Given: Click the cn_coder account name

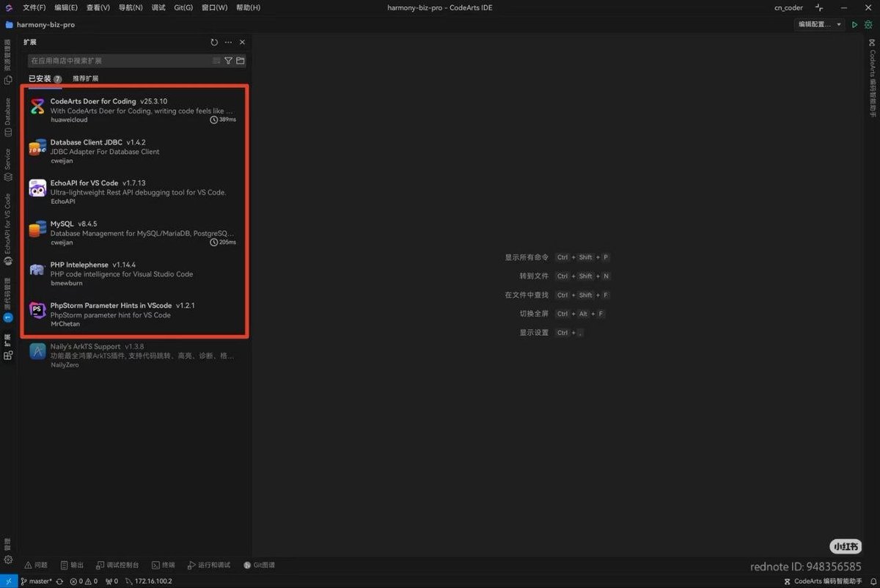Looking at the screenshot, I should [788, 7].
